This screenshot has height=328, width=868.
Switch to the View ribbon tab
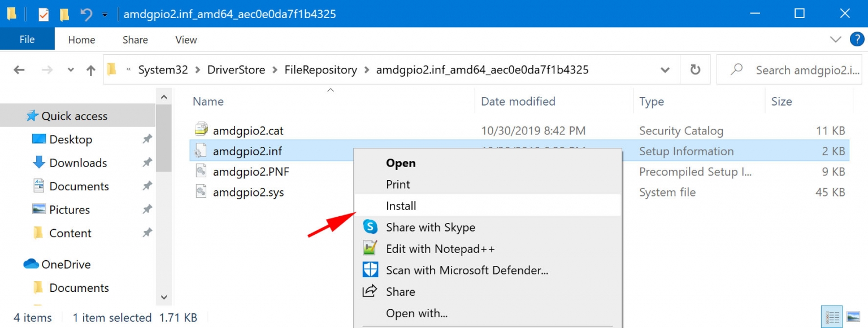[185, 40]
